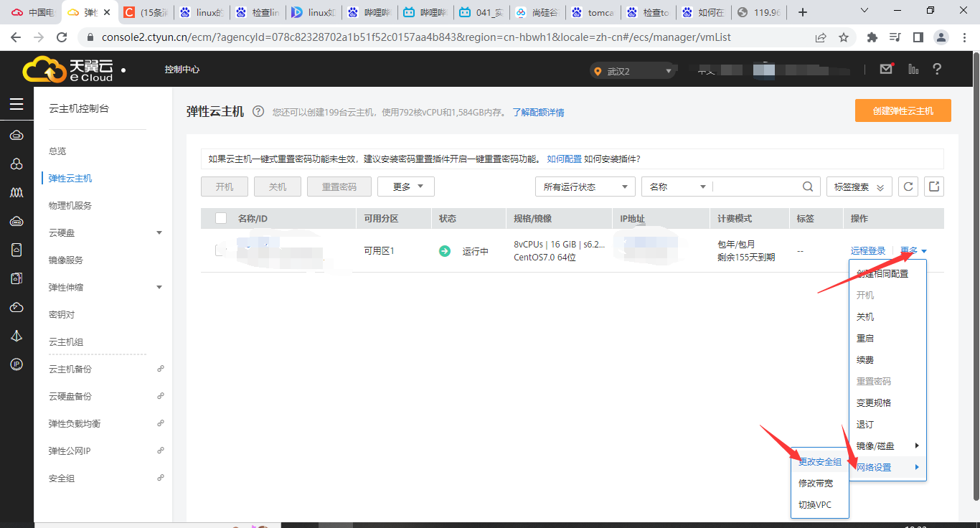Open the mail notifications icon
The width and height of the screenshot is (980, 528).
click(887, 69)
